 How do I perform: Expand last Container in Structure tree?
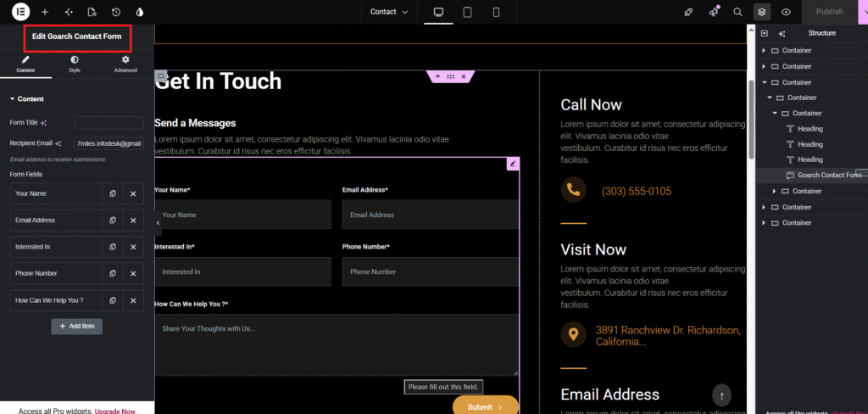pyautogui.click(x=764, y=223)
